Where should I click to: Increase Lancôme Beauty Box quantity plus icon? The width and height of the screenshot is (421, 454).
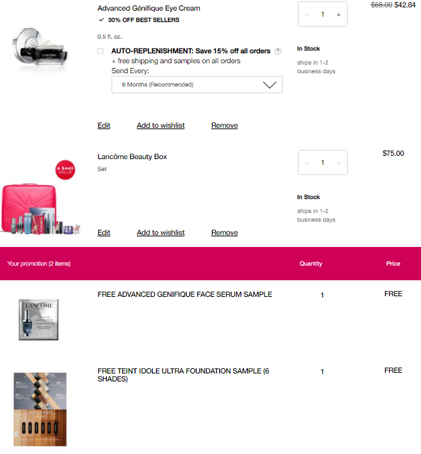[338, 163]
